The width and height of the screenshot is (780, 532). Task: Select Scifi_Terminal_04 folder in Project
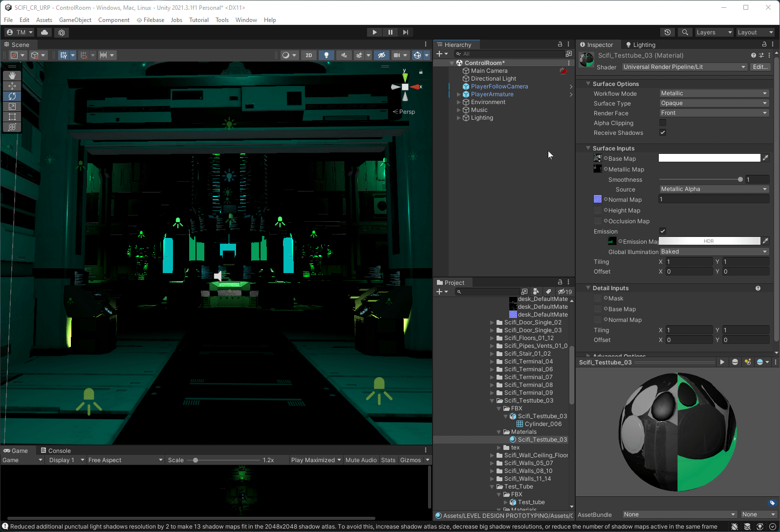pyautogui.click(x=528, y=362)
